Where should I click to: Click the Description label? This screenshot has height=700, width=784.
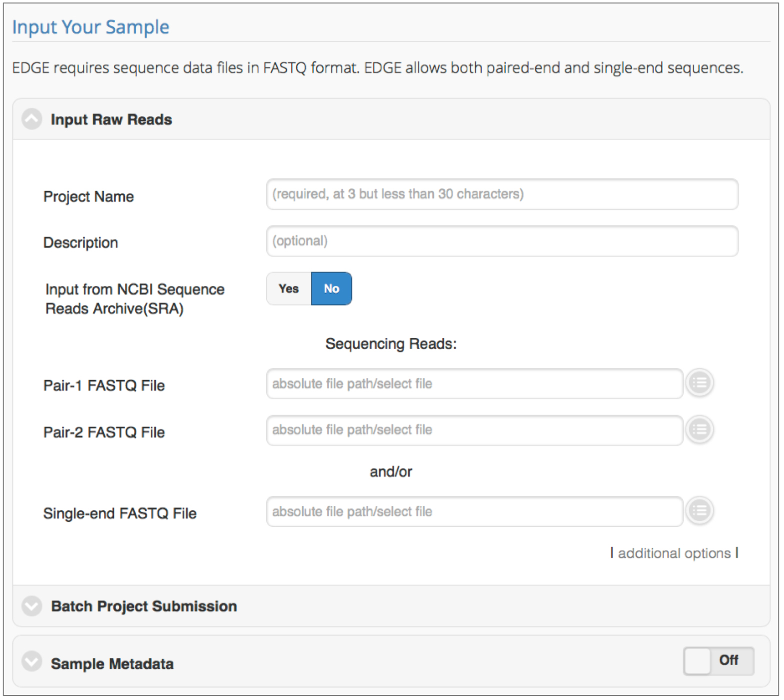coord(81,242)
